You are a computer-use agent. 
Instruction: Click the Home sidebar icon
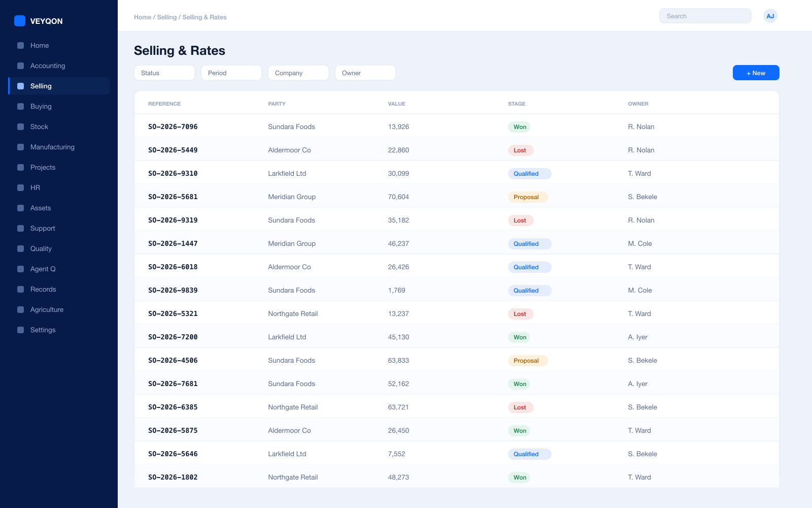tap(20, 45)
